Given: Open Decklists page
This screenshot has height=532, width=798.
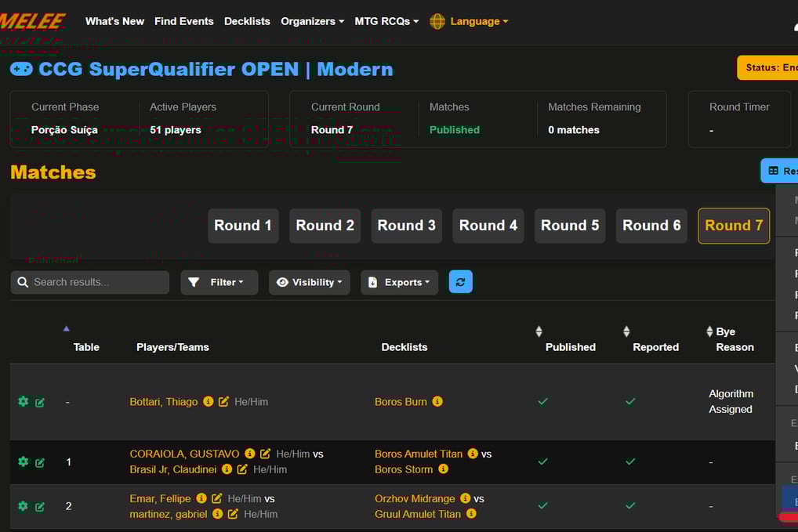Looking at the screenshot, I should [248, 21].
